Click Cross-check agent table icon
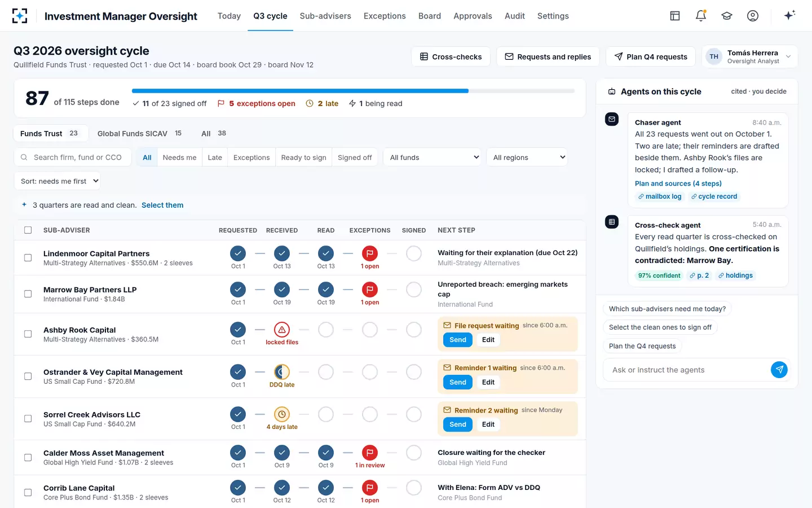 (612, 222)
